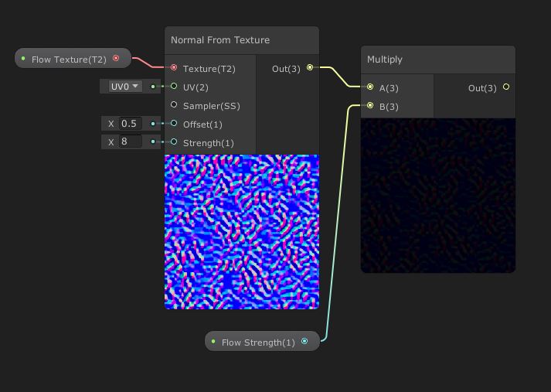551x392 pixels.
Task: Click Flow Texture property output port
Action: click(116, 59)
